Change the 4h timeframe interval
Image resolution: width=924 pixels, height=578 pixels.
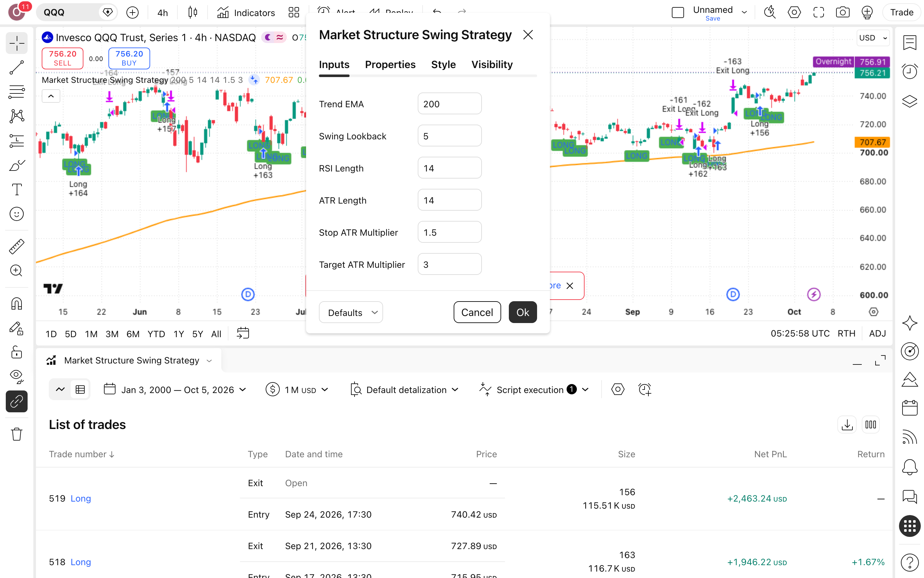[x=163, y=13]
